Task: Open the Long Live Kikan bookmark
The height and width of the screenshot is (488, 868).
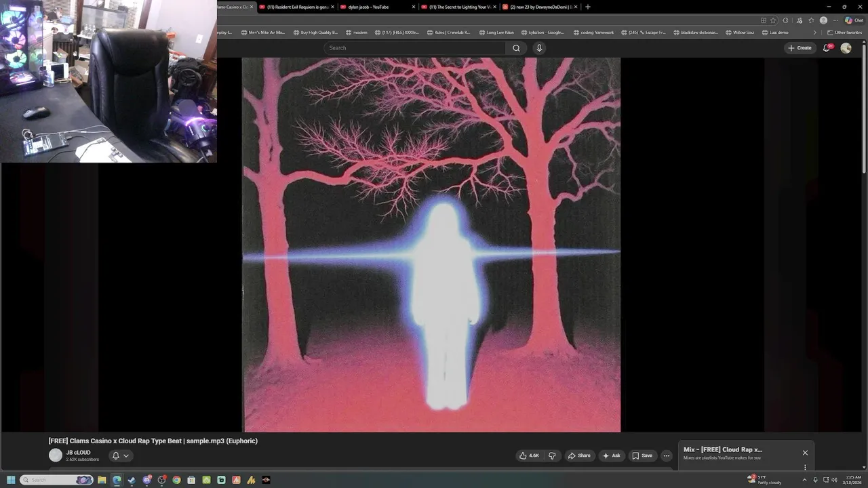Action: click(496, 33)
